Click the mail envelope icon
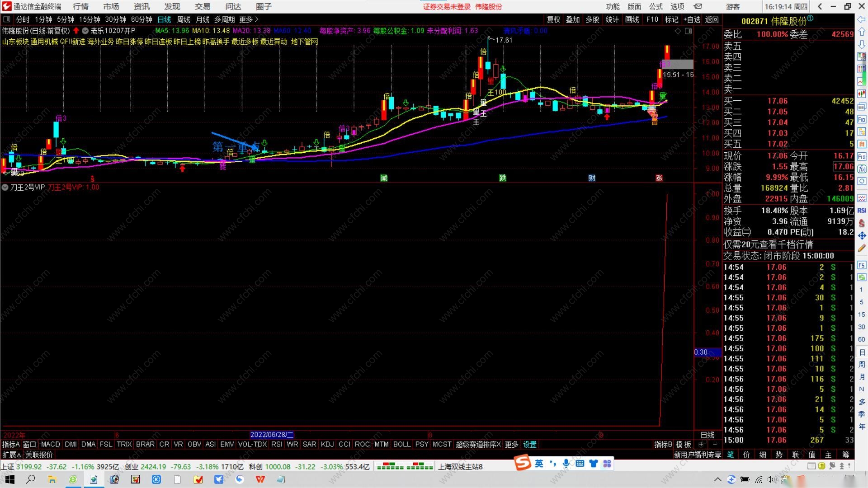This screenshot has width=868, height=488. click(x=698, y=6)
